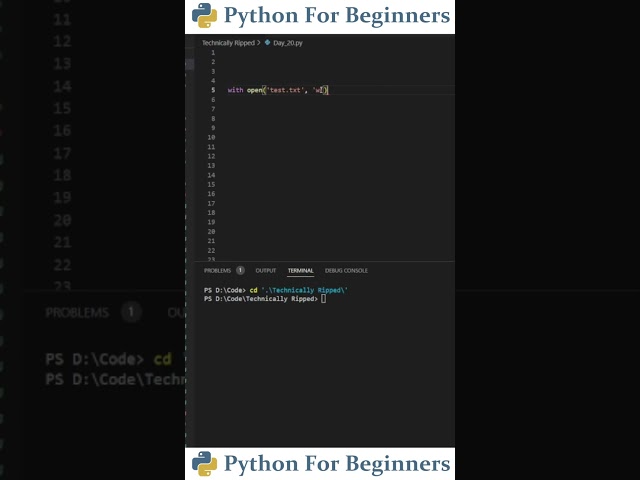Select the Terminal tab
640x480 pixels.
(300, 271)
